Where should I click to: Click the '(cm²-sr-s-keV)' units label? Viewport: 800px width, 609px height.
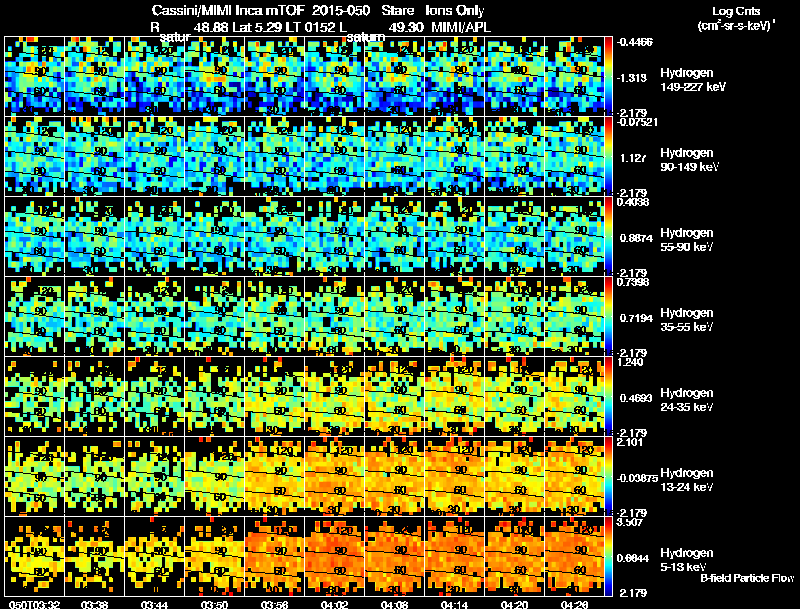click(736, 25)
